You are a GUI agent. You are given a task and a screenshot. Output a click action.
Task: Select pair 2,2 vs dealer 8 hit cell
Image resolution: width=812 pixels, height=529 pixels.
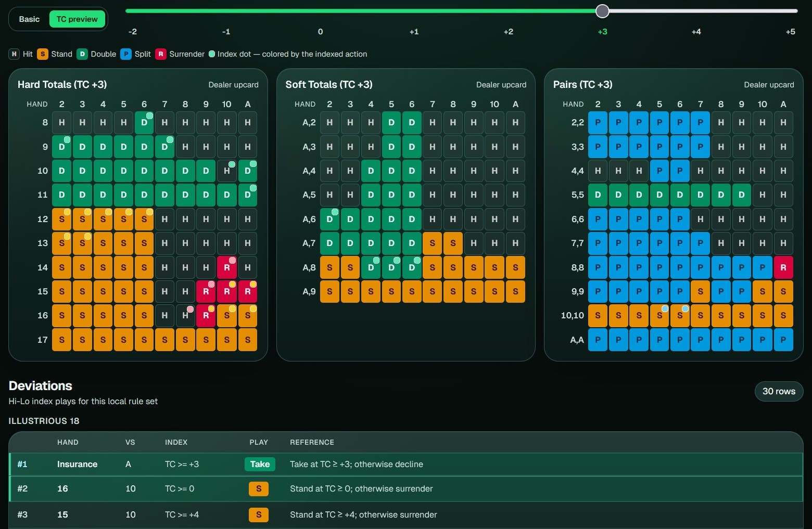(x=721, y=123)
